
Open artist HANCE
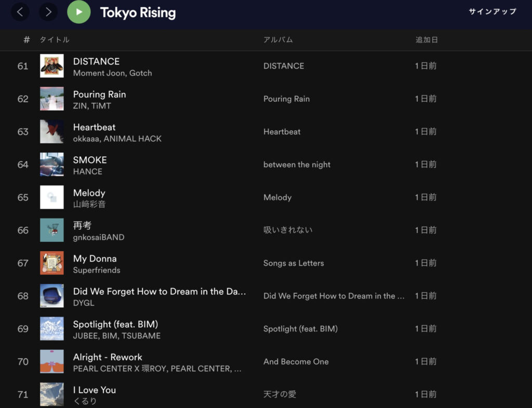click(x=87, y=172)
